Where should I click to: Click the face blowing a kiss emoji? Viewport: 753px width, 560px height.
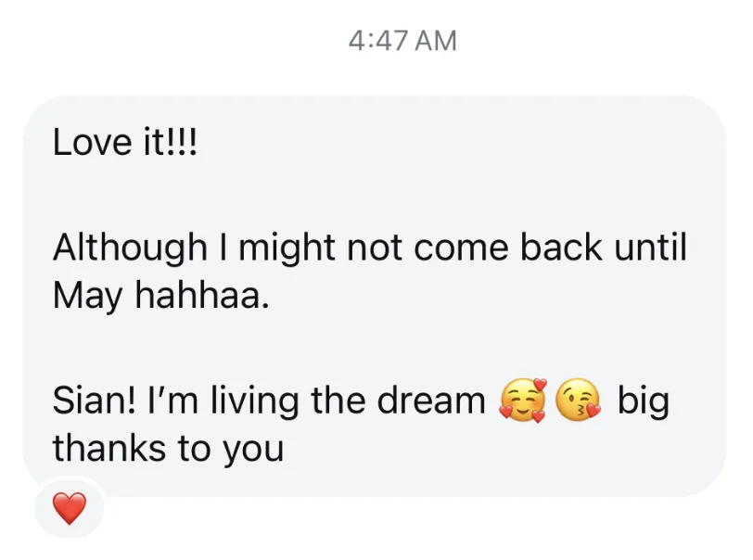point(579,401)
